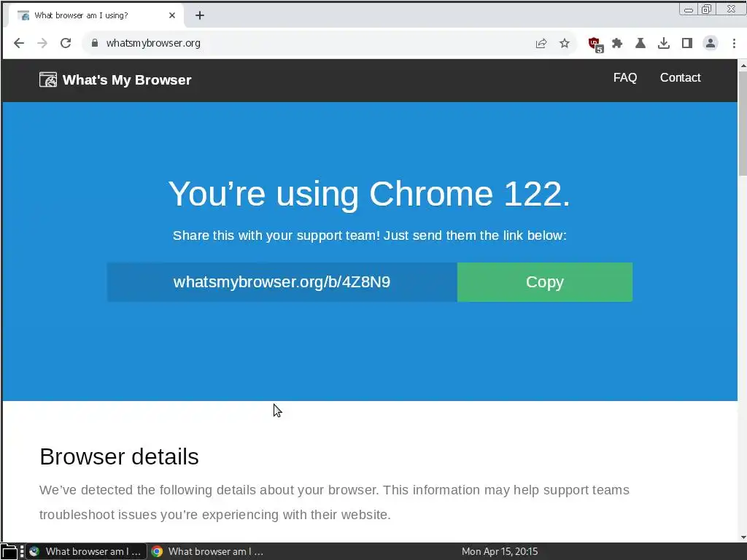This screenshot has width=747, height=560.
Task: Click the green Copy button
Action: pos(544,282)
